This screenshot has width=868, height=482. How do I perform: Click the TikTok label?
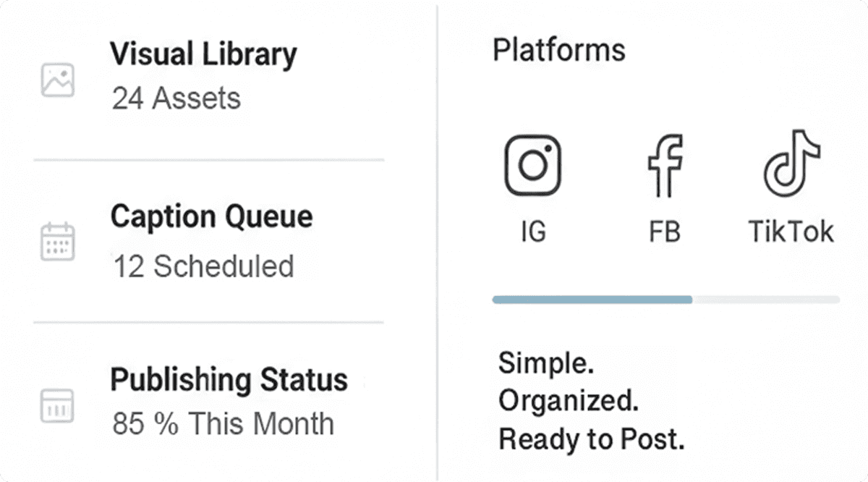[791, 232]
